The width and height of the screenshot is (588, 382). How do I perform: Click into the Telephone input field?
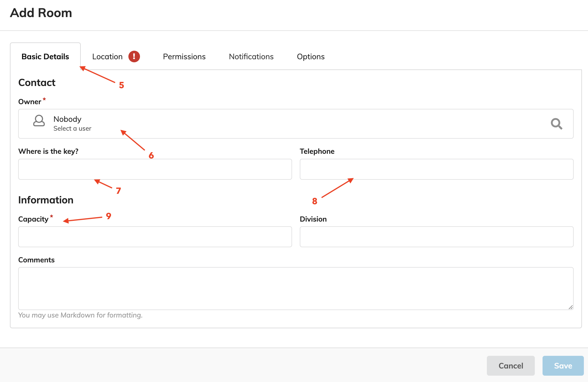[x=436, y=169]
